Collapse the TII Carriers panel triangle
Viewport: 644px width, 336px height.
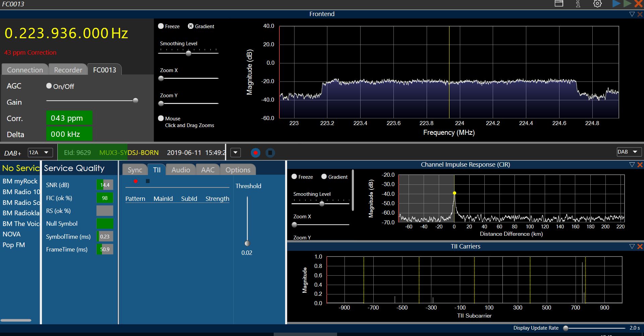click(x=632, y=246)
